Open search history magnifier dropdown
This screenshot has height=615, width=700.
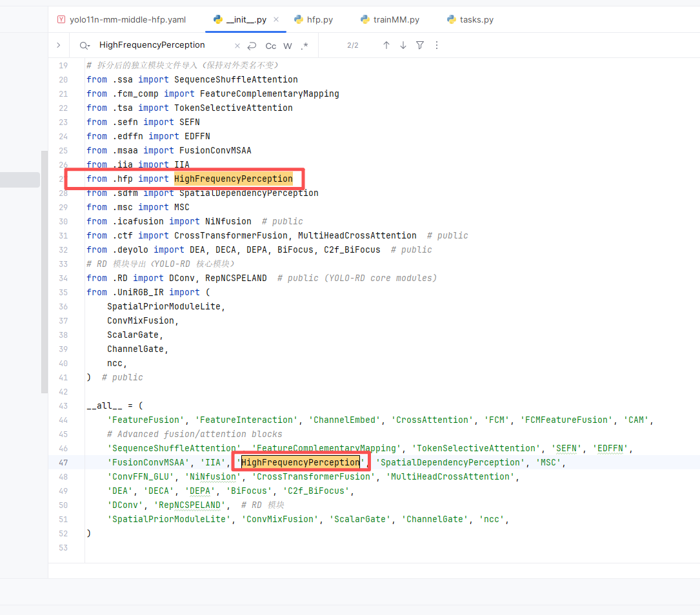(85, 46)
